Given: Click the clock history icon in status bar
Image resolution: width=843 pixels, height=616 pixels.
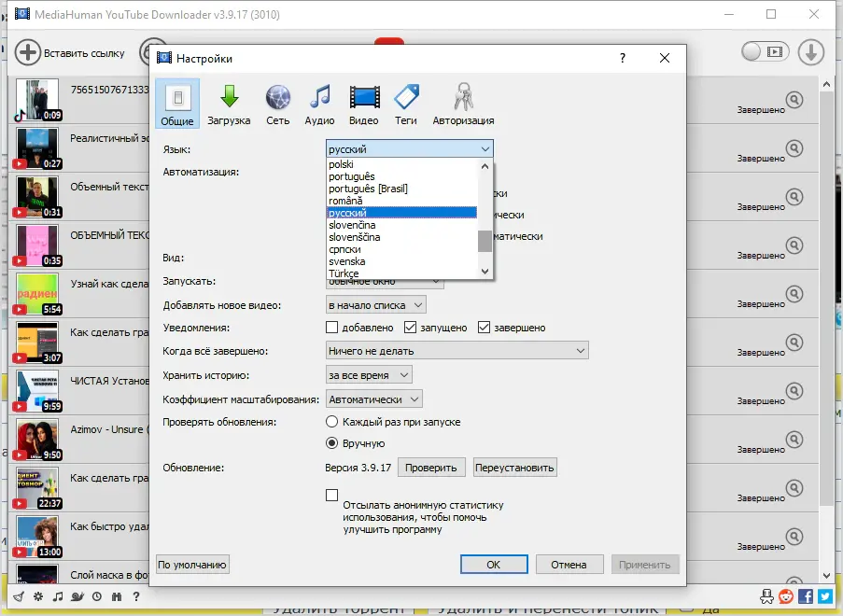Looking at the screenshot, I should [x=97, y=596].
